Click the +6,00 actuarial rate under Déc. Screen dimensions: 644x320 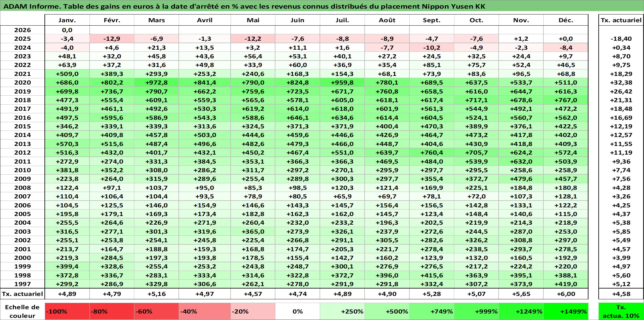pos(566,294)
